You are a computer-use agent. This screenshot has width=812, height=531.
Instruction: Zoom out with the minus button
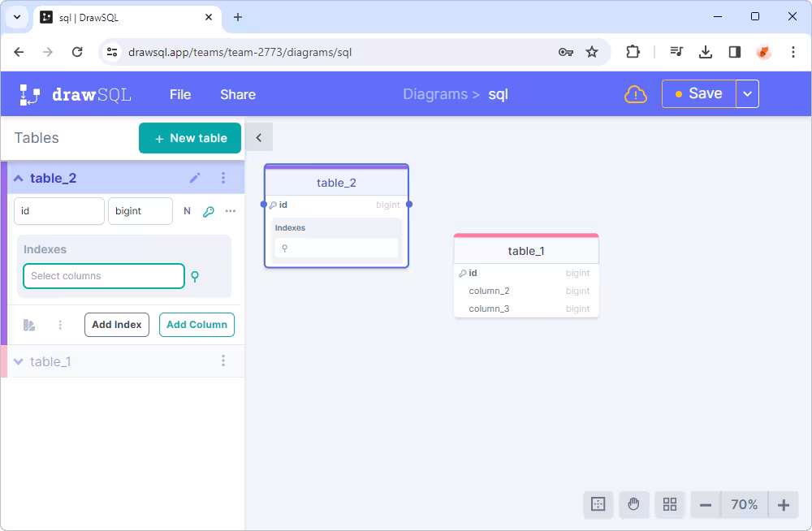[706, 504]
